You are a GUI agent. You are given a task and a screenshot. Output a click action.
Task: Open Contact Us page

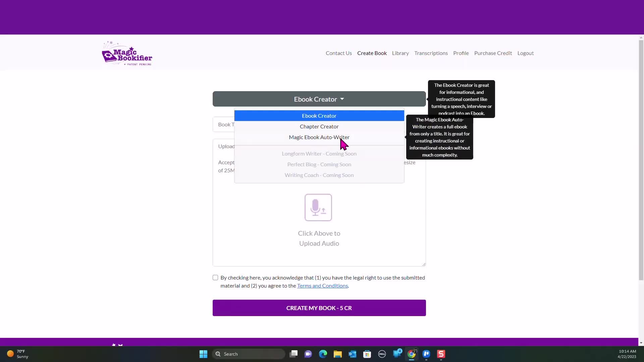(x=339, y=53)
